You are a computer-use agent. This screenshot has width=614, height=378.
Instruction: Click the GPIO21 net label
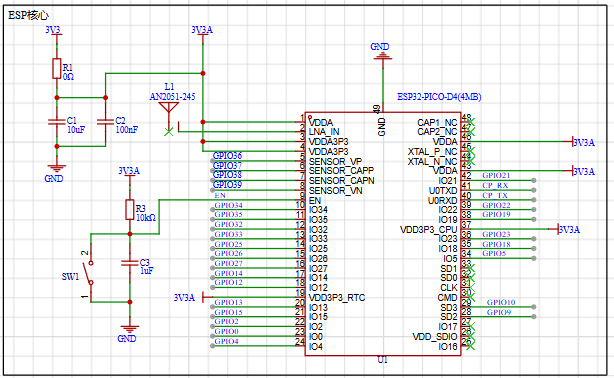tap(496, 175)
